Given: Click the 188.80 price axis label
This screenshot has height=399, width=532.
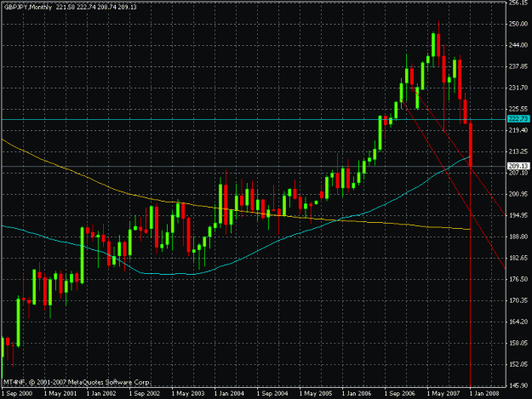Looking at the screenshot, I should pyautogui.click(x=518, y=237).
